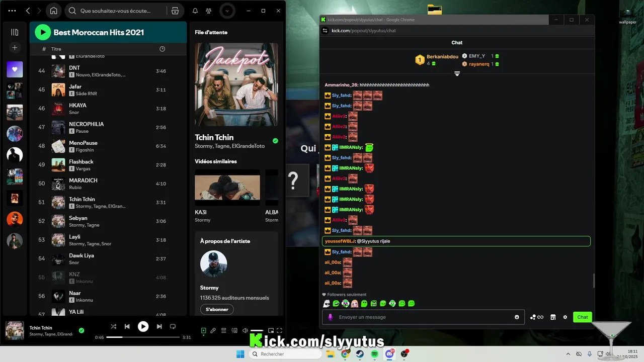Click the S'abonner button for Stormy
Viewport: 644px width, 362px height.
tap(217, 309)
